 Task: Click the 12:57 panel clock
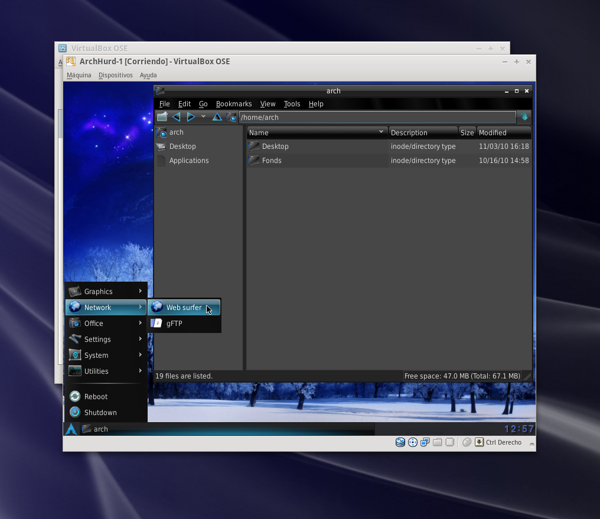(x=518, y=429)
